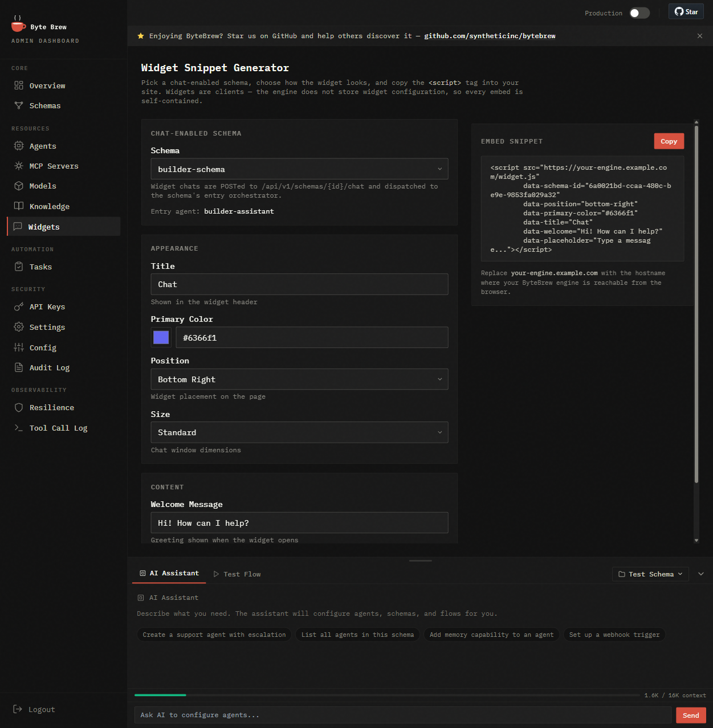Click the Widgets chat bubble icon
Screen dimensions: 713x728
pyautogui.click(x=18, y=227)
